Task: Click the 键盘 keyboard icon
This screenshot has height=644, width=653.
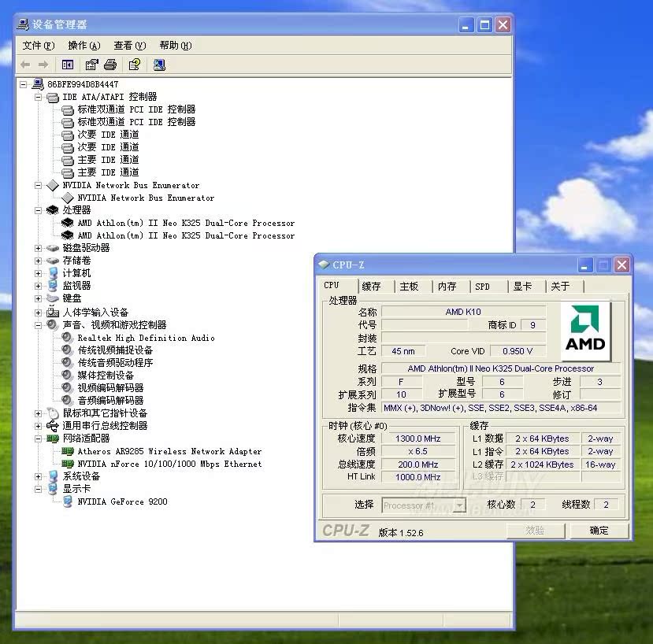Action: pyautogui.click(x=53, y=298)
